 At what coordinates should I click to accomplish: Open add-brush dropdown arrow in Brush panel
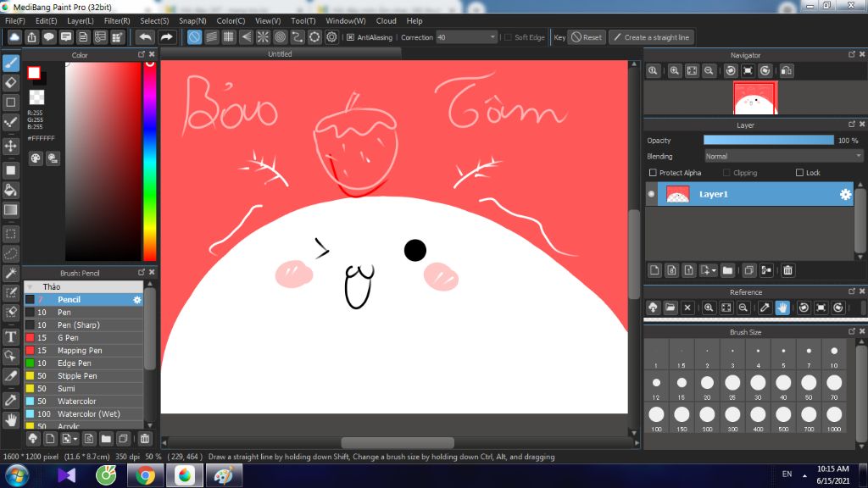[75, 440]
